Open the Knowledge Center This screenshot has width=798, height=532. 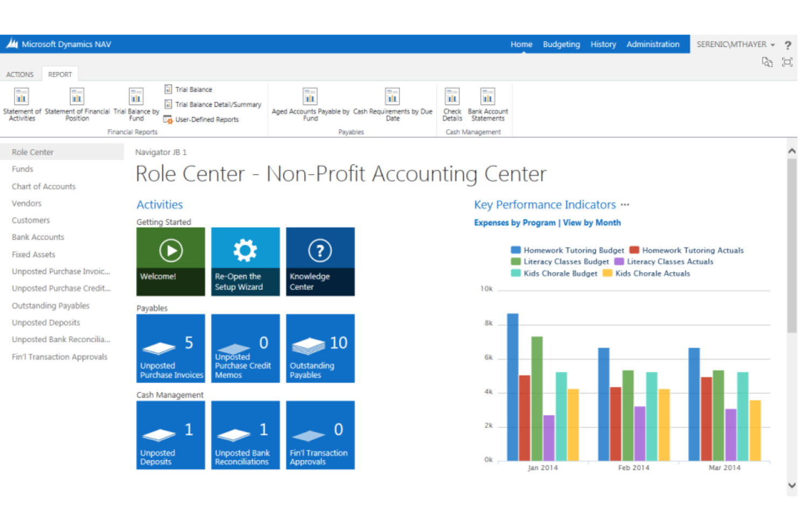coord(320,261)
